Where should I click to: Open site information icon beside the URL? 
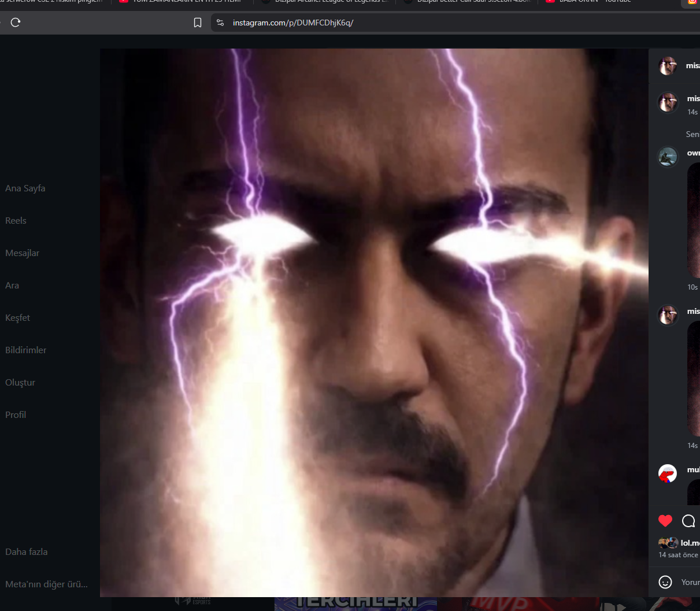click(x=220, y=23)
